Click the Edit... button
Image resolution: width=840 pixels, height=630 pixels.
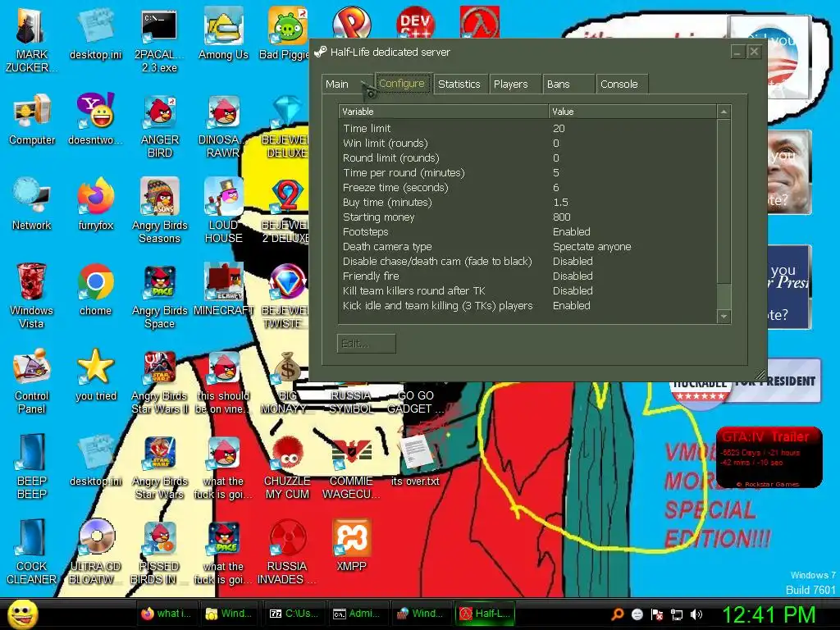click(367, 344)
